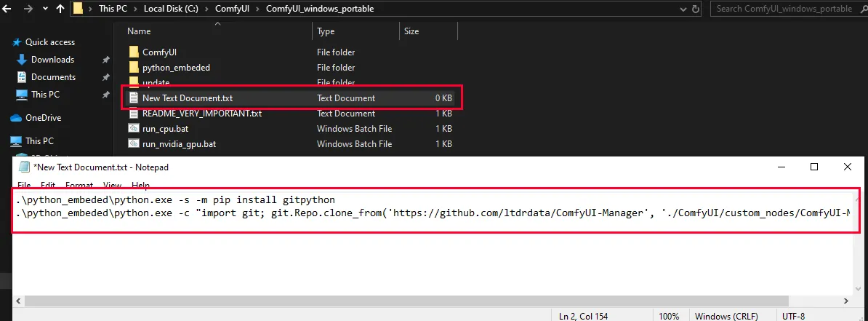Minimize the Notepad window
The image size is (868, 321).
point(781,167)
